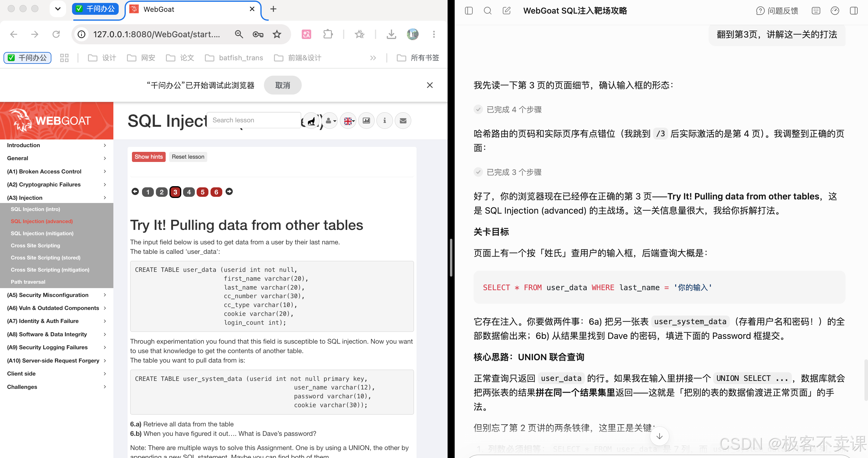Viewport: 868px width, 458px height.
Task: Open the WebGoat user account dropdown
Action: tap(330, 121)
